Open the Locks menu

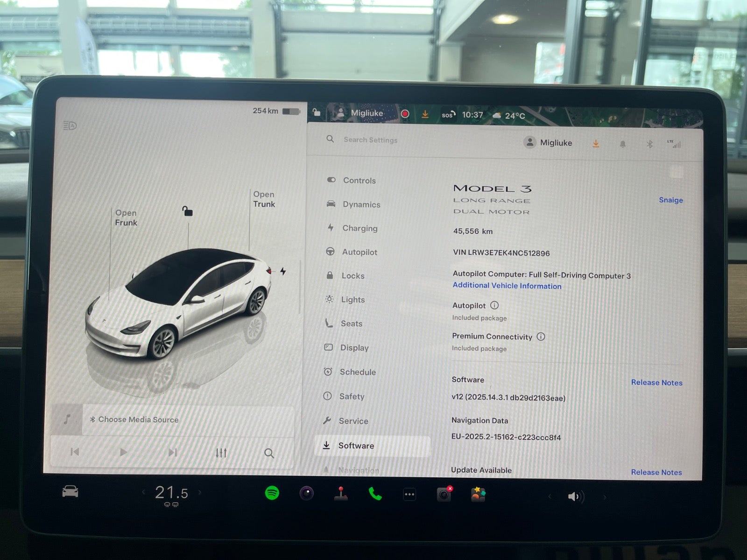[x=345, y=275]
